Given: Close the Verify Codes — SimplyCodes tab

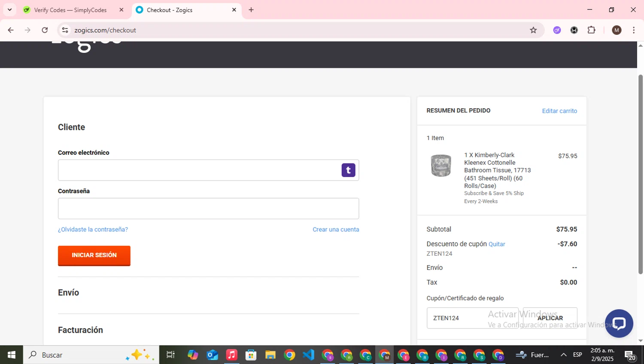Looking at the screenshot, I should pyautogui.click(x=122, y=10).
